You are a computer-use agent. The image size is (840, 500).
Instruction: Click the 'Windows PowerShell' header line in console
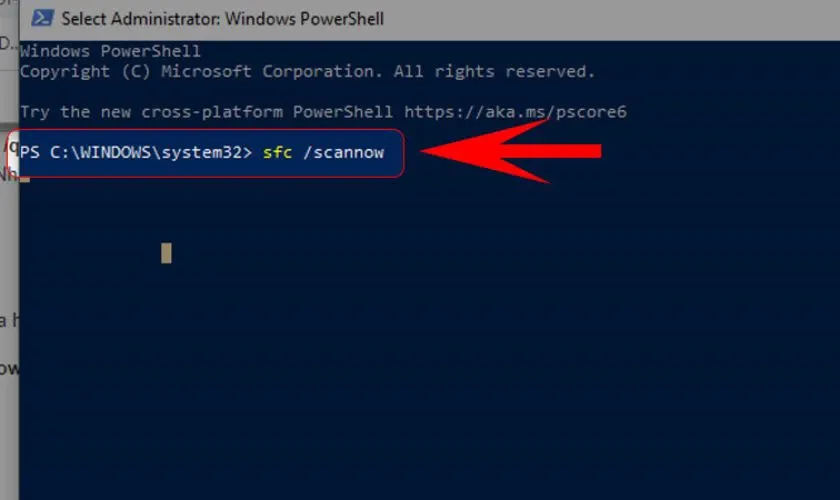click(110, 51)
